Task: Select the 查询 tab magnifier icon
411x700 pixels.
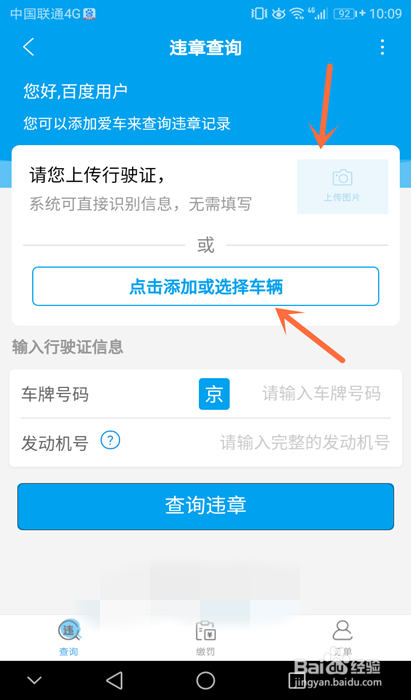Action: pyautogui.click(x=69, y=631)
